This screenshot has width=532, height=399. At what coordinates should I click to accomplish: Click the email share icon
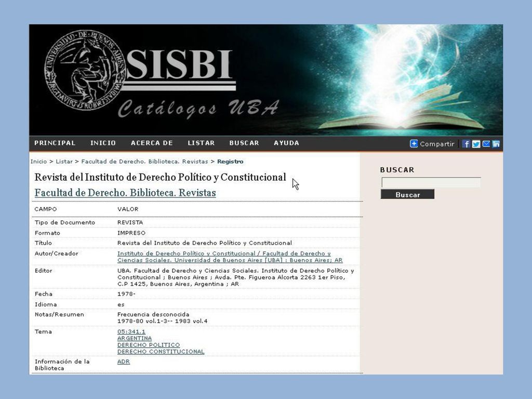[x=486, y=144]
